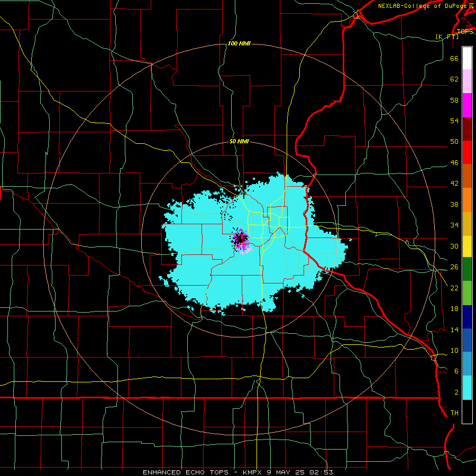Pick the navy blue legend swatch
This screenshot has width=476, height=476.
coord(467,317)
